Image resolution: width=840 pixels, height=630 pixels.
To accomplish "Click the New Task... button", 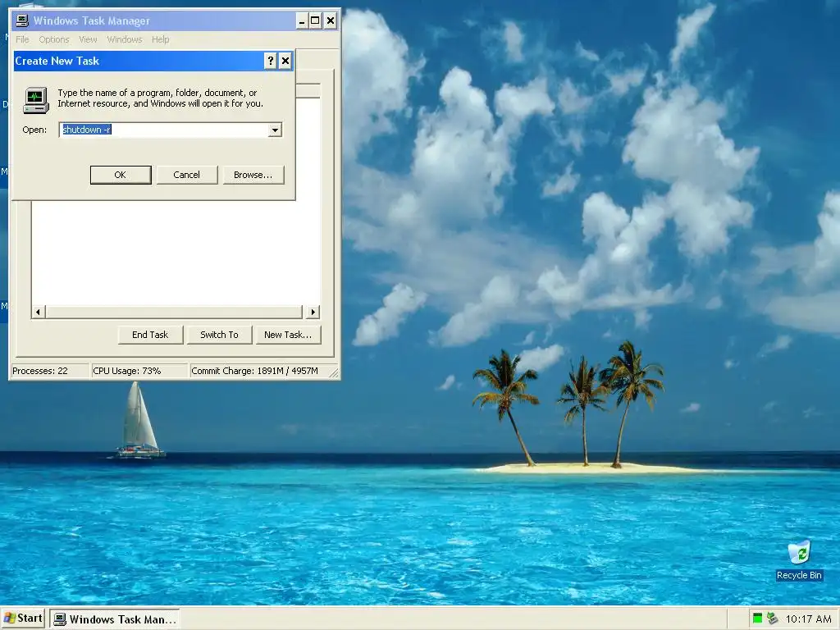I will [288, 335].
